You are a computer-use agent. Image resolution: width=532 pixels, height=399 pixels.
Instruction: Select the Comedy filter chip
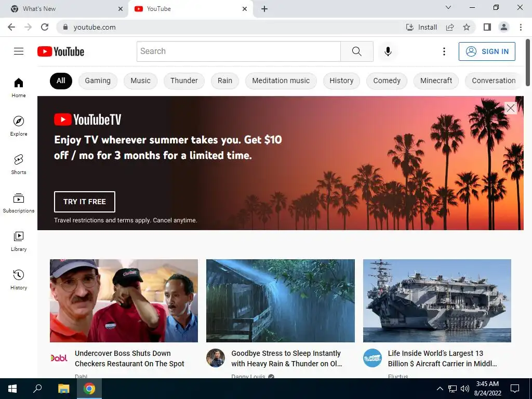(387, 81)
